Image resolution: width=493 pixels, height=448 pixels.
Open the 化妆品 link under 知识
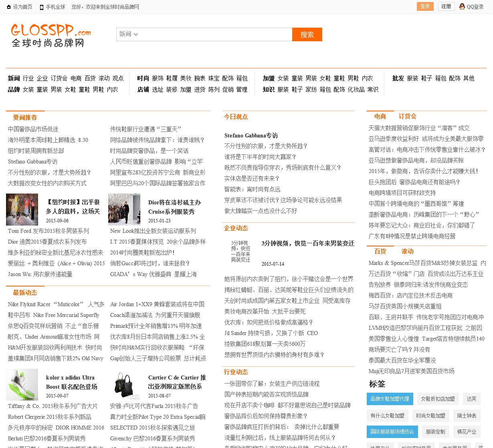pyautogui.click(x=356, y=89)
